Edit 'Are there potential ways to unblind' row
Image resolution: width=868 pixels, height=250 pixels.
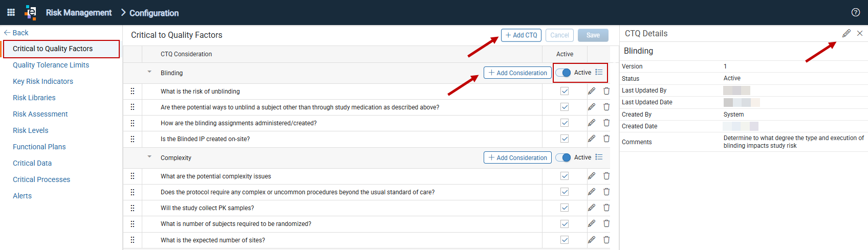click(592, 107)
